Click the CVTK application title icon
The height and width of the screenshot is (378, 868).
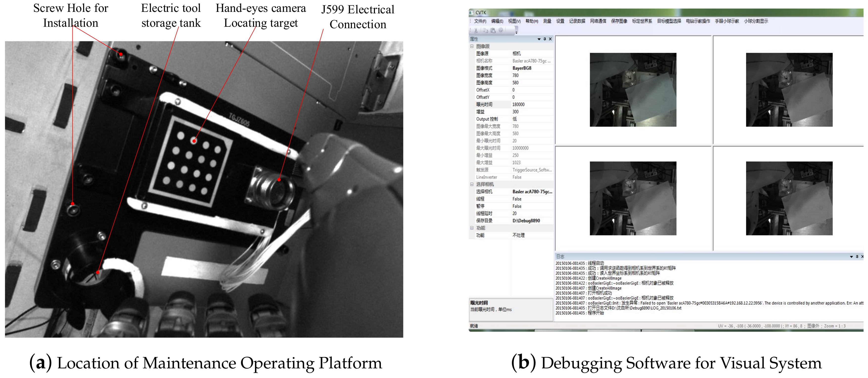(x=471, y=12)
